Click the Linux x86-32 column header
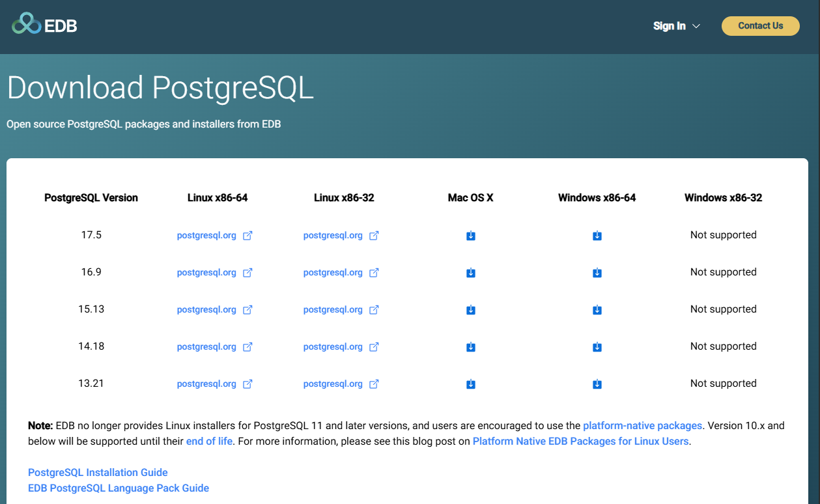Screen dimensions: 820x504 344,198
